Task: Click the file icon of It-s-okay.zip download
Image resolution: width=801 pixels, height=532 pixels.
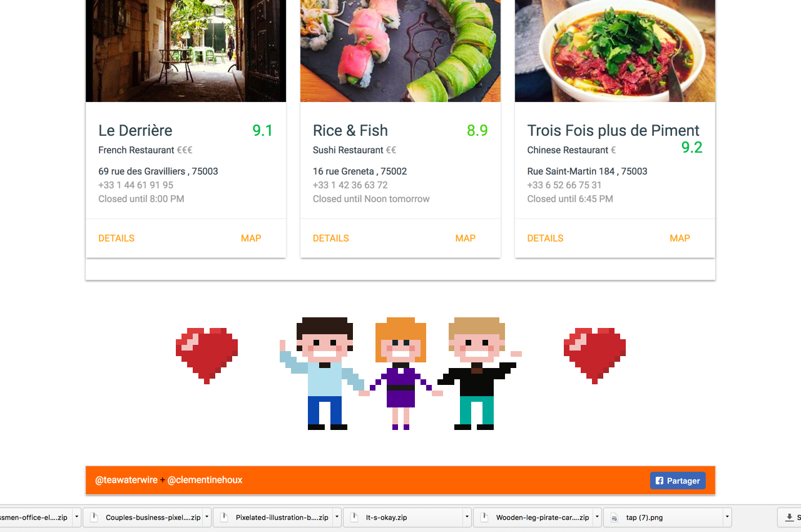Action: pyautogui.click(x=355, y=518)
